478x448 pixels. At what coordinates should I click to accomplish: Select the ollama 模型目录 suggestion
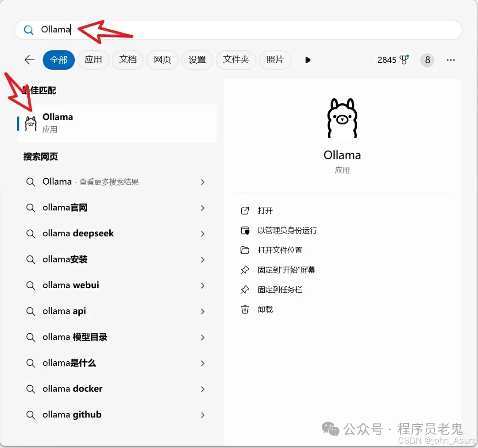pos(117,337)
